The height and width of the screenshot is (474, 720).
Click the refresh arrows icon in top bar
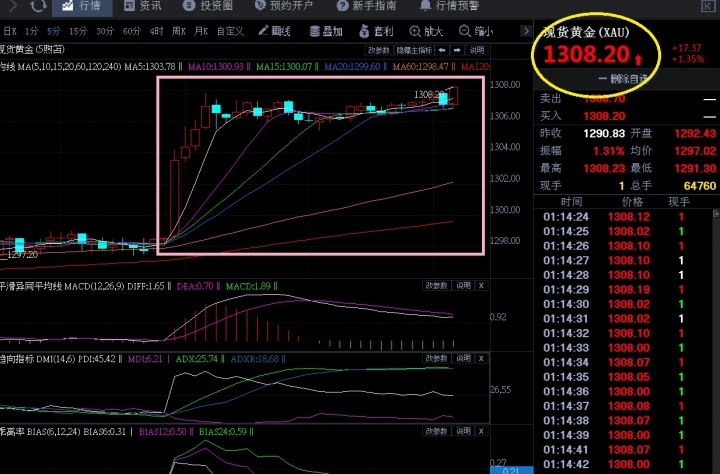tap(37, 6)
